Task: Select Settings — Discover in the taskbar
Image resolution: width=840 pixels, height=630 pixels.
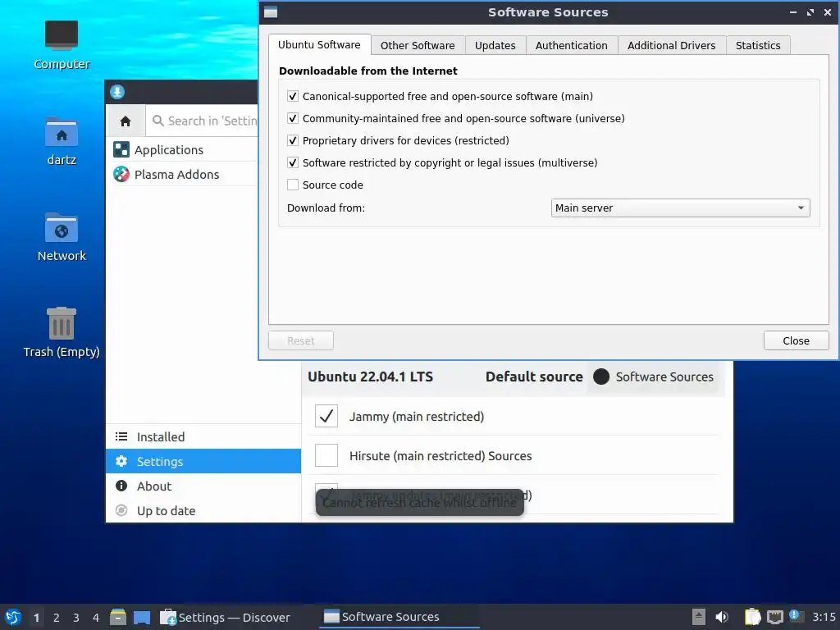Action: click(x=226, y=617)
